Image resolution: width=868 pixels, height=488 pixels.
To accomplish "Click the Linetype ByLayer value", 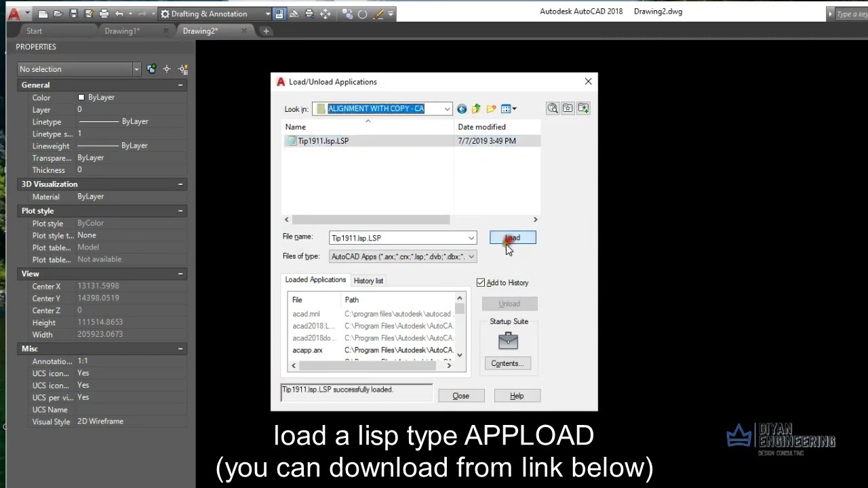I will (132, 121).
